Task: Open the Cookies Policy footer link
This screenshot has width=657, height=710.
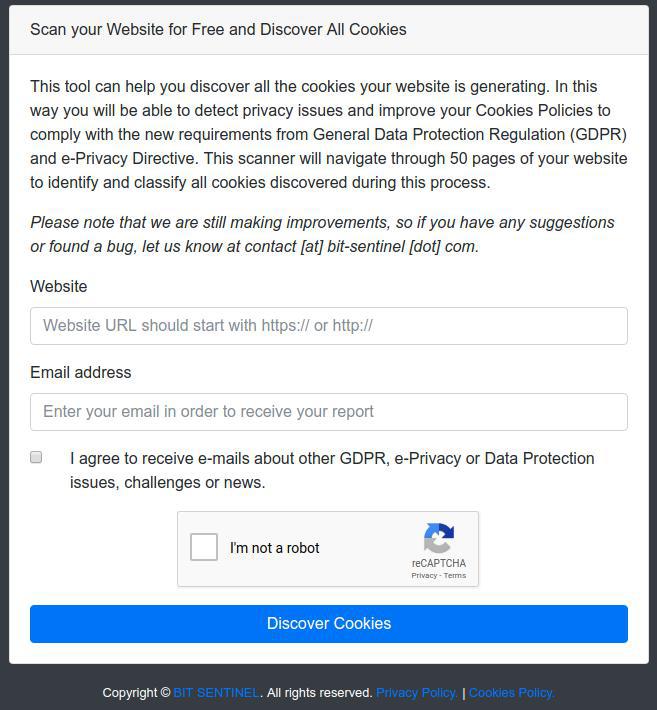Action: point(511,693)
